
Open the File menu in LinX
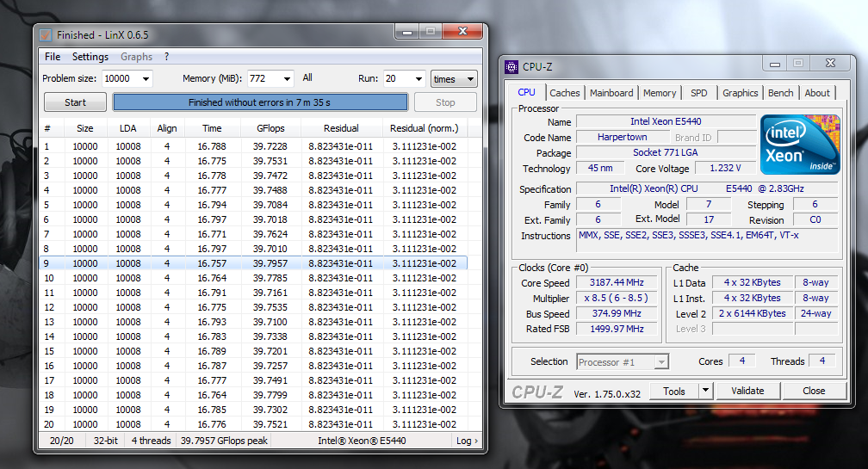[53, 57]
